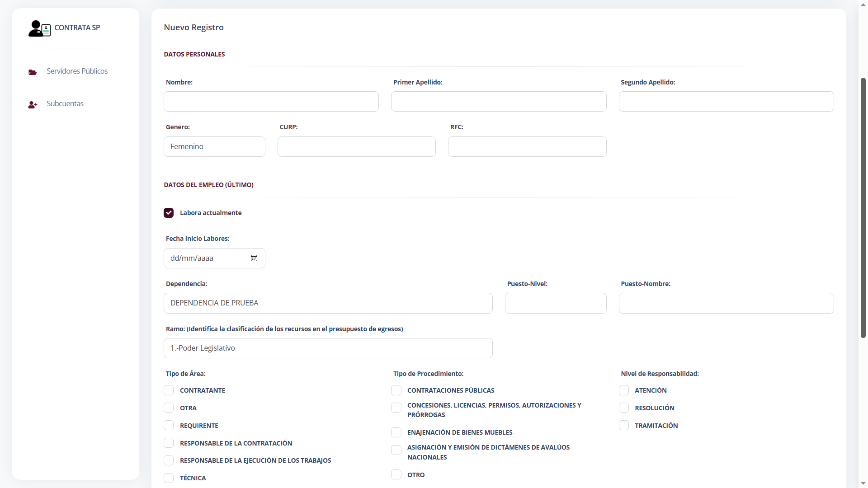Image resolution: width=868 pixels, height=488 pixels.
Task: Check the CONTRATANTE area type
Action: 169,390
